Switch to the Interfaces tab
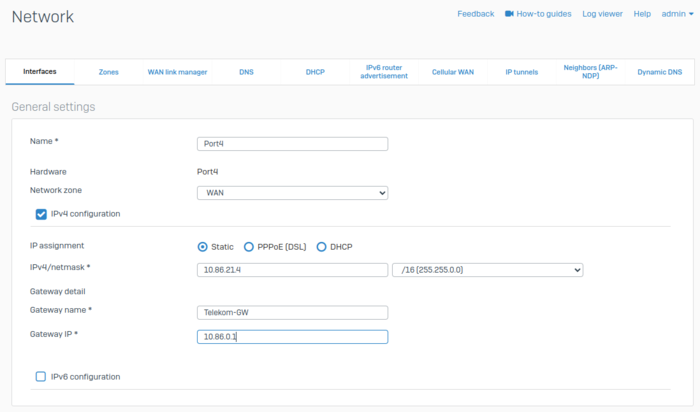Screen dimensions: 700x412 coord(40,71)
